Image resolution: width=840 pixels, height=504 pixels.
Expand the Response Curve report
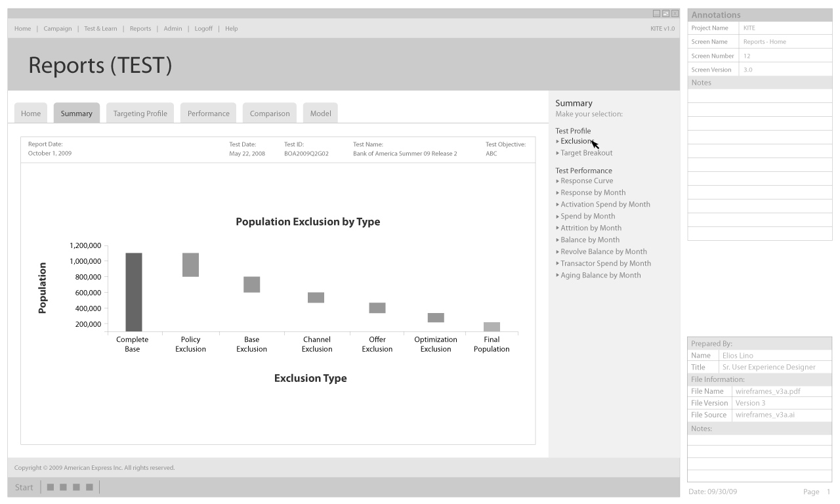[587, 181]
